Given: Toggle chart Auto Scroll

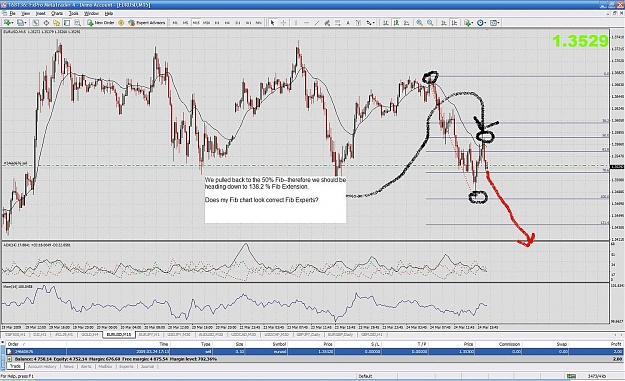Looking at the screenshot, I should pos(444,23).
